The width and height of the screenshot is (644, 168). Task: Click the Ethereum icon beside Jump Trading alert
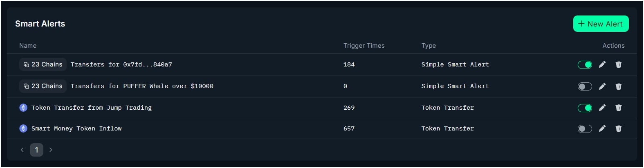23,108
